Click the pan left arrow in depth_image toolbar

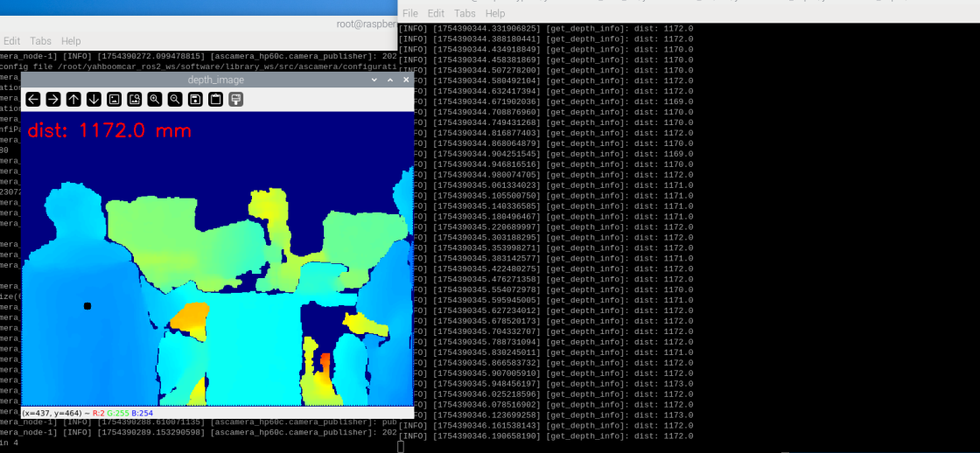click(33, 100)
